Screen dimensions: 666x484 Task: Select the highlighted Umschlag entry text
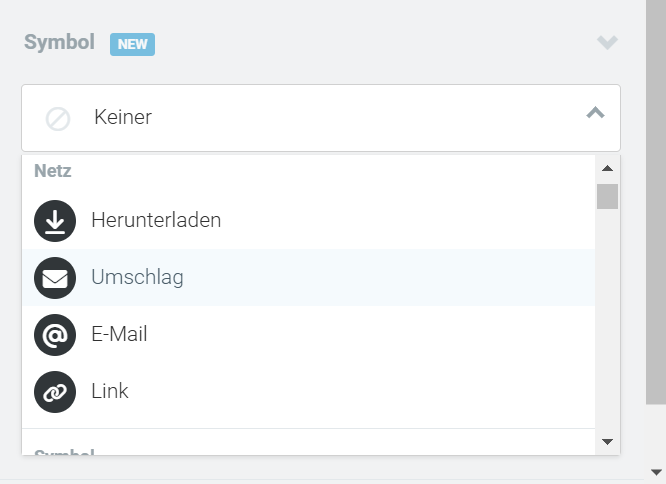[138, 277]
